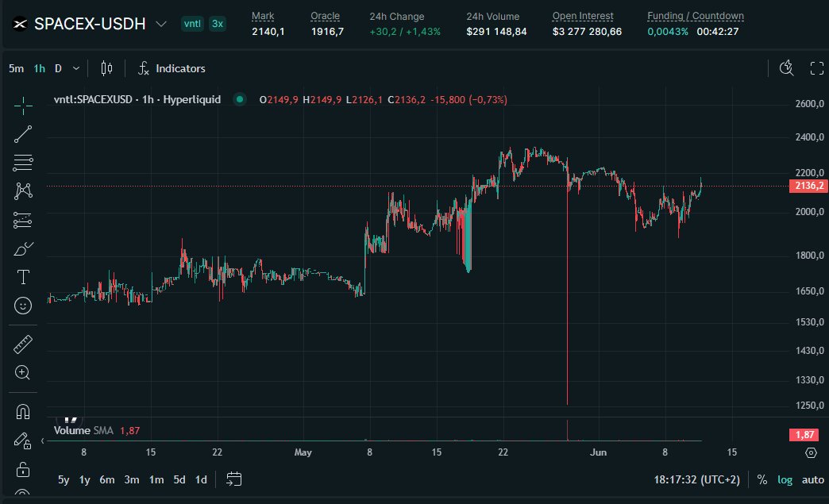Click the vntl:SPACEXUSD symbol legend title
829x504 pixels.
pyautogui.click(x=137, y=99)
